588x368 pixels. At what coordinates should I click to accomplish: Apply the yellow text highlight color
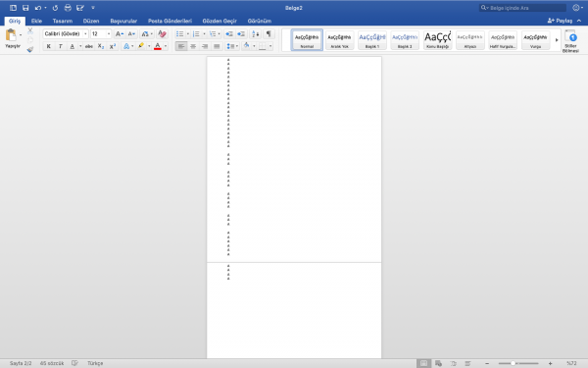pyautogui.click(x=141, y=46)
